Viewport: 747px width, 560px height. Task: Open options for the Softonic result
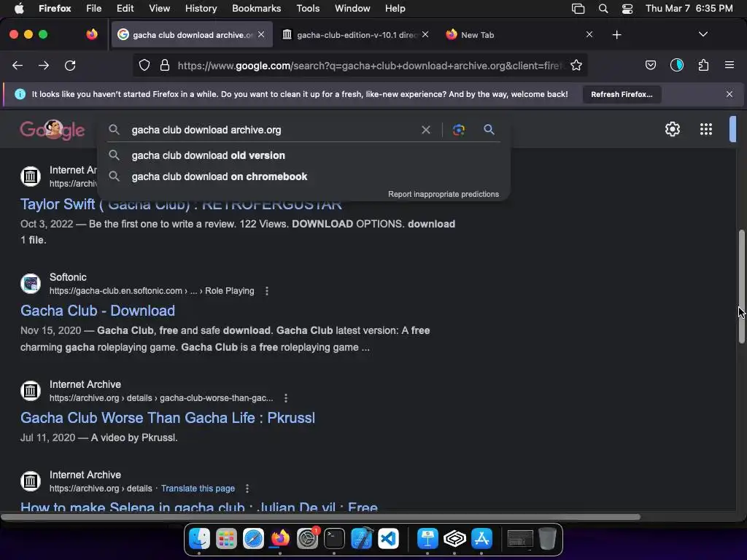pyautogui.click(x=267, y=291)
